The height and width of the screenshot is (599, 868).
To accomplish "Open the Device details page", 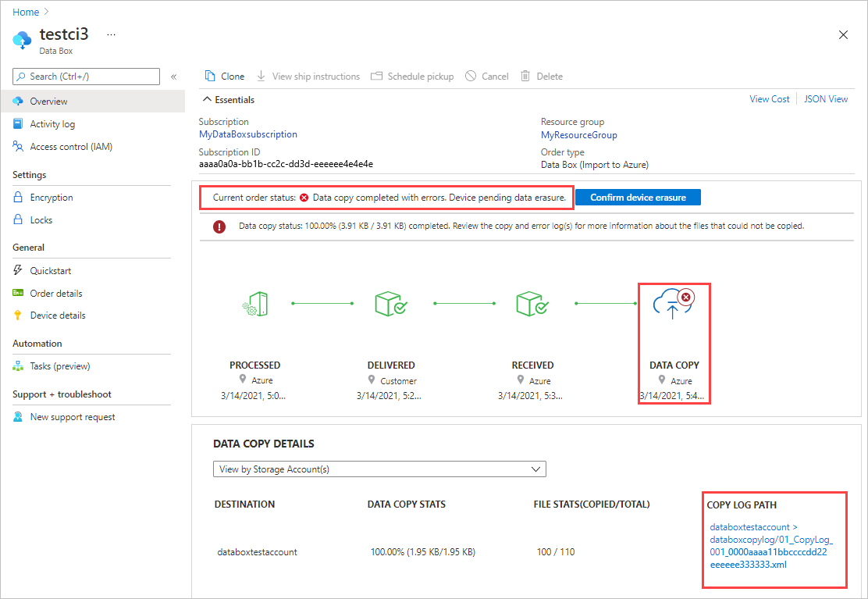I will tap(59, 315).
